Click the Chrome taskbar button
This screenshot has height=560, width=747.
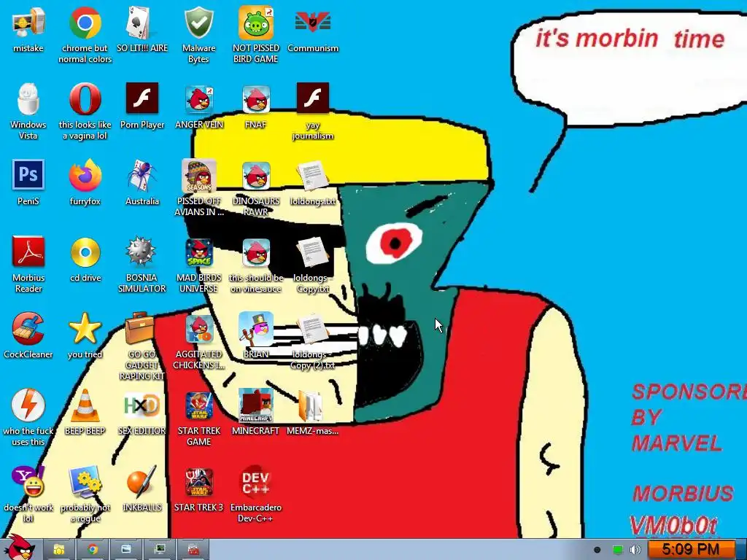93,550
